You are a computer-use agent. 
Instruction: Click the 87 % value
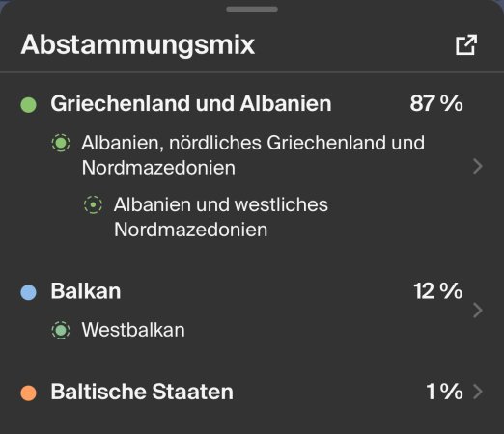pyautogui.click(x=436, y=103)
